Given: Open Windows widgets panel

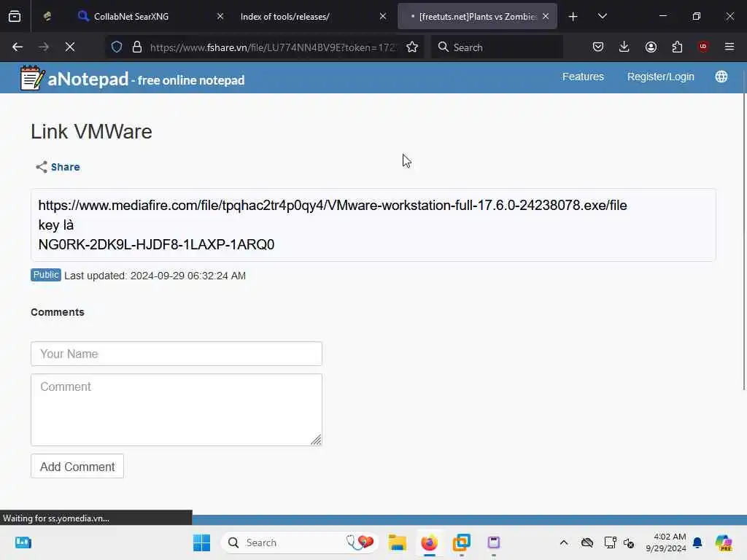Looking at the screenshot, I should pyautogui.click(x=23, y=542).
